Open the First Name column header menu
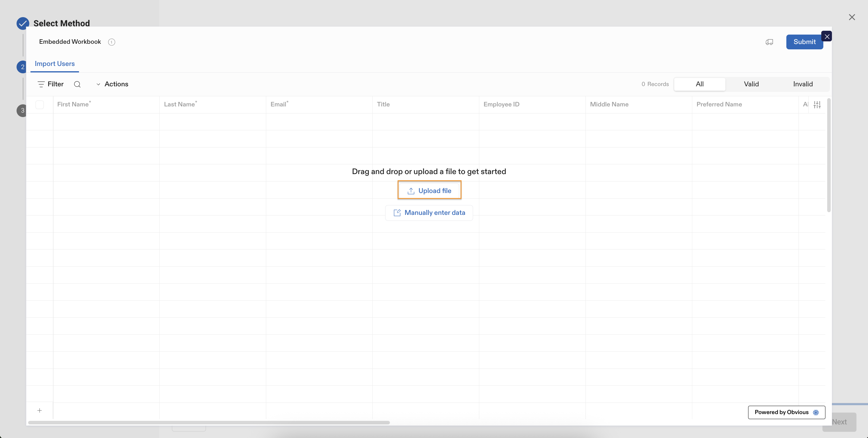The width and height of the screenshot is (868, 438). (x=73, y=104)
